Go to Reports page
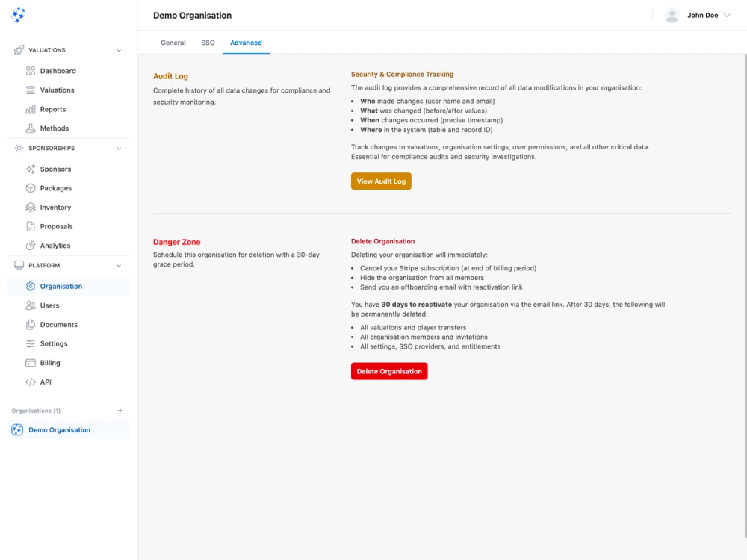This screenshot has height=560, width=747. pyautogui.click(x=69, y=109)
